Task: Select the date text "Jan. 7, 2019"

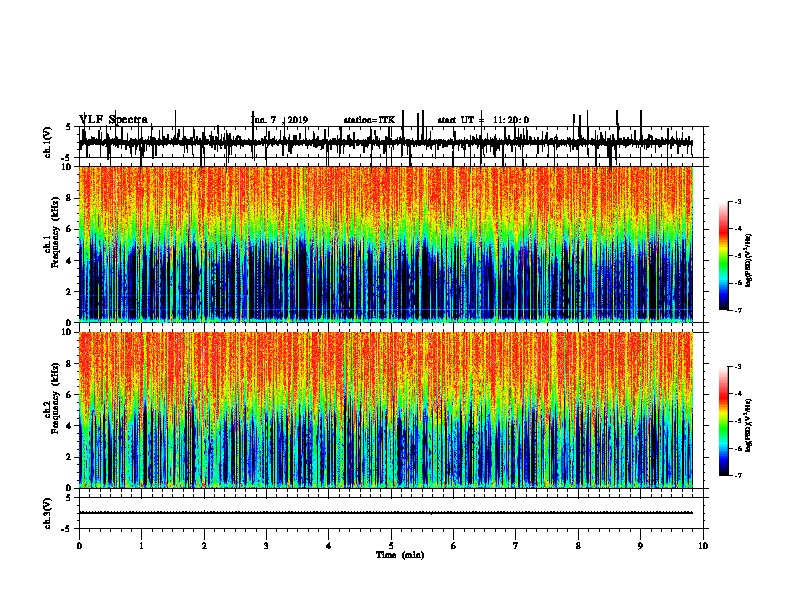Action: [279, 120]
